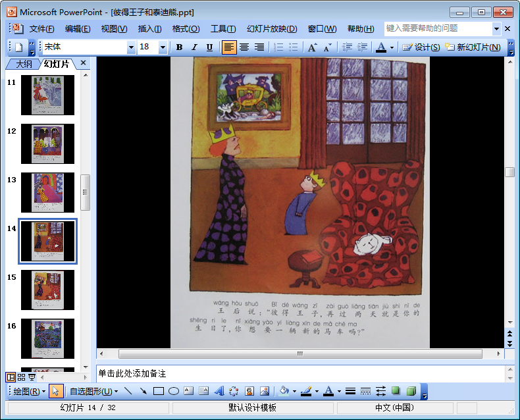Viewport: 520px width, 420px height.
Task: Open the 自选图形(U) AutoShapes menu
Action: coord(93,392)
